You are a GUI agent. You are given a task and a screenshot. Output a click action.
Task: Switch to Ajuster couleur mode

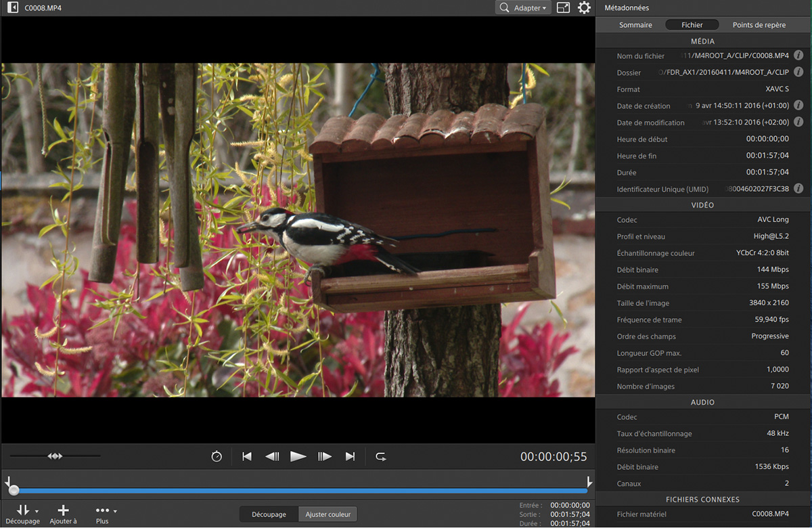328,514
